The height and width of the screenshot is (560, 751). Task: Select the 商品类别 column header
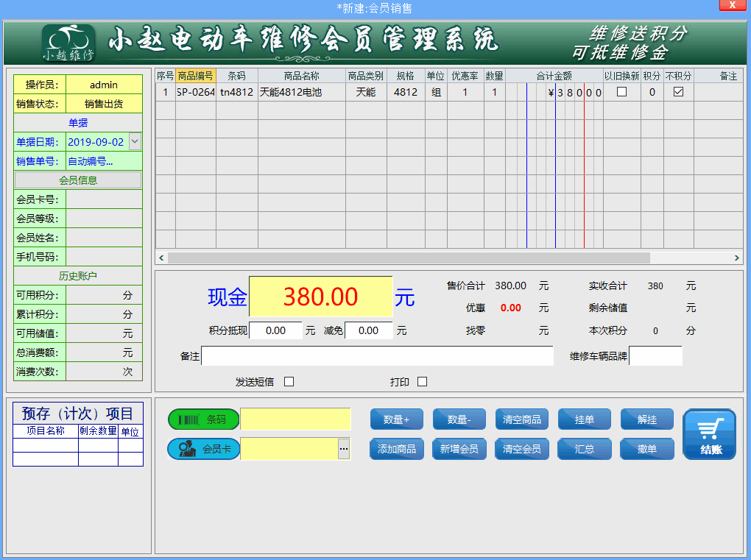click(366, 76)
